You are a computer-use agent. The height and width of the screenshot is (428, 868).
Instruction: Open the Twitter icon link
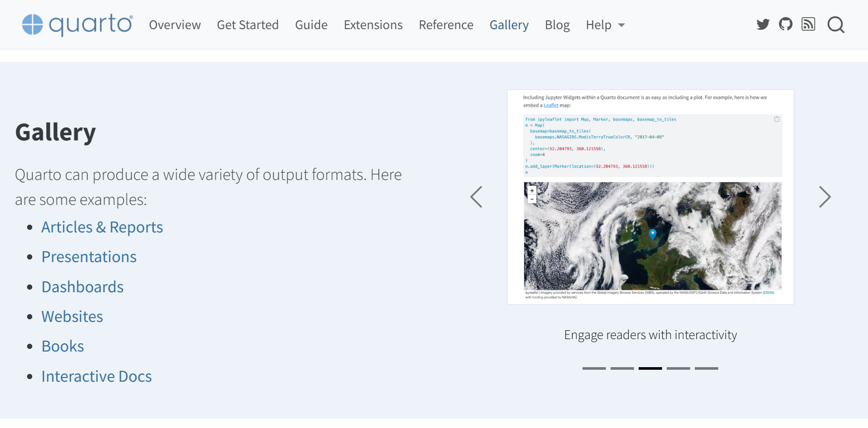762,24
